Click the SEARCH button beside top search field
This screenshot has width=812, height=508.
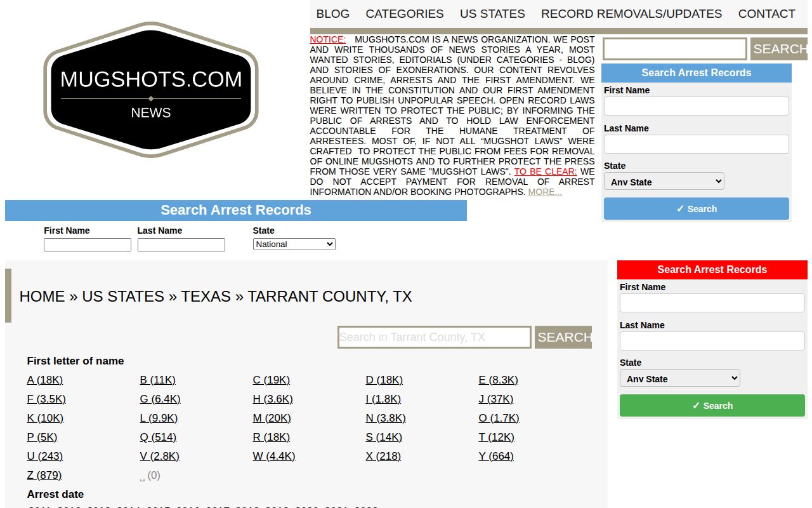[779, 49]
